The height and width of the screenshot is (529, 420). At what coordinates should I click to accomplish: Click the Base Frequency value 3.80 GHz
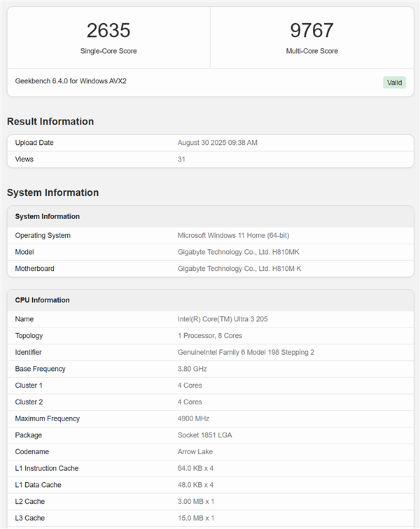[192, 369]
